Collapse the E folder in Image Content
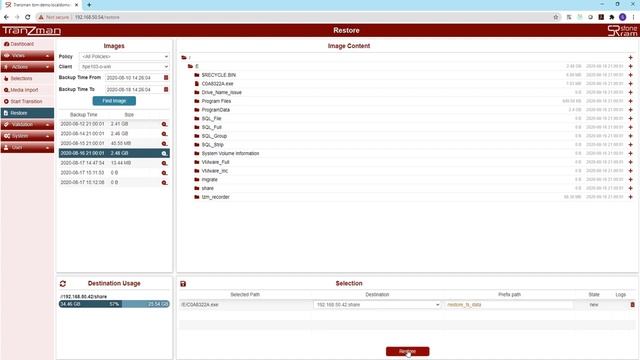 click(190, 66)
